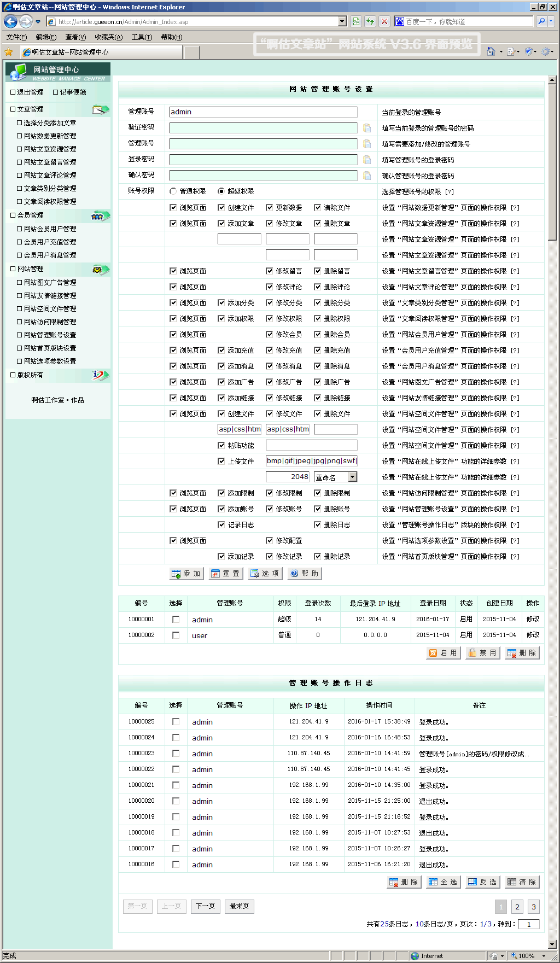
Task: Click the search magnifier icon in toolbar
Action: tap(541, 21)
